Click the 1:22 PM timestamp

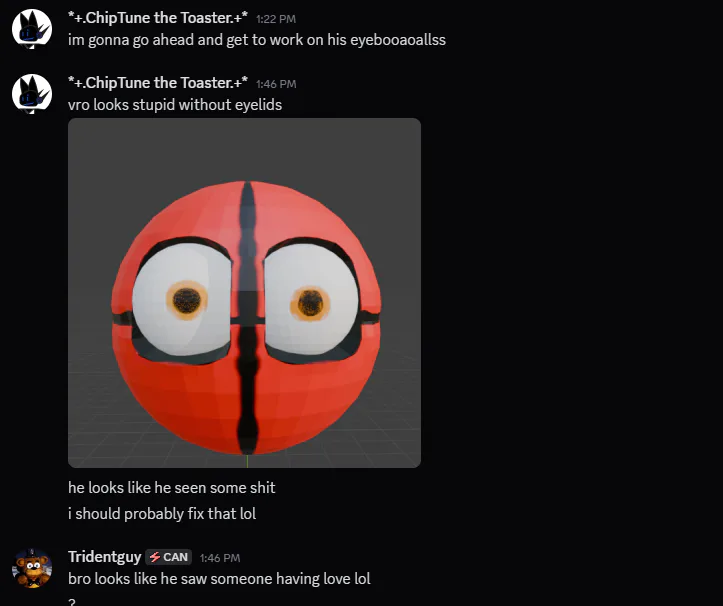click(276, 19)
